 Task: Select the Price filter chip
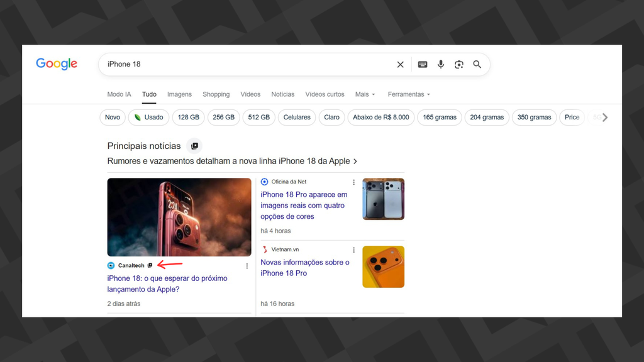pos(572,118)
